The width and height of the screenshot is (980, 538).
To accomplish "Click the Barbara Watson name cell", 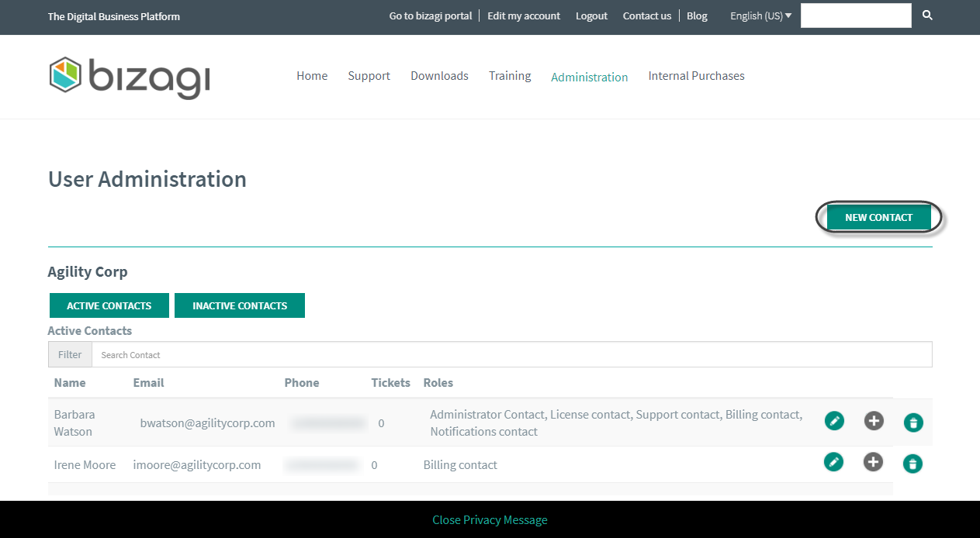I will coord(74,423).
